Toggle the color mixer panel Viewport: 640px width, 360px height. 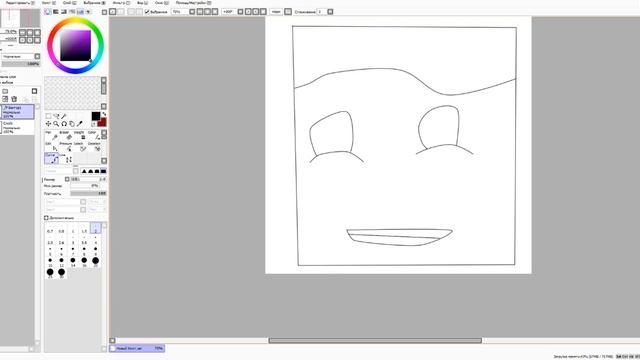click(72, 12)
